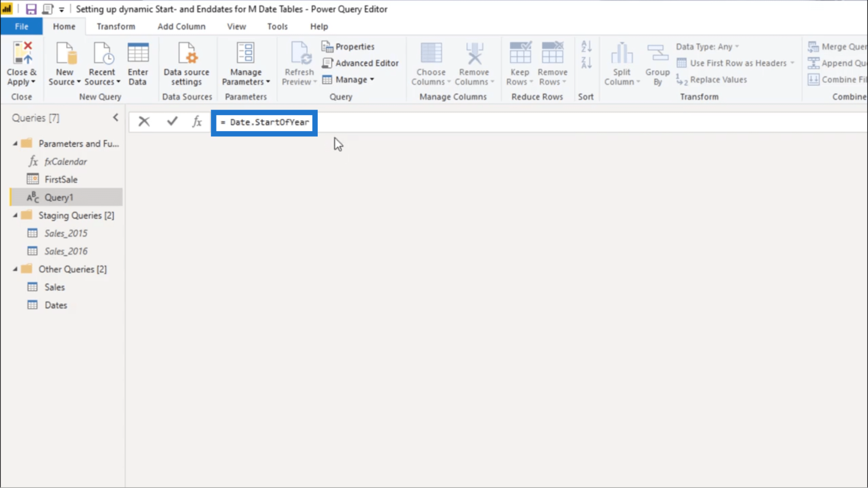
Task: Switch to the Tools tab
Action: pyautogui.click(x=277, y=26)
